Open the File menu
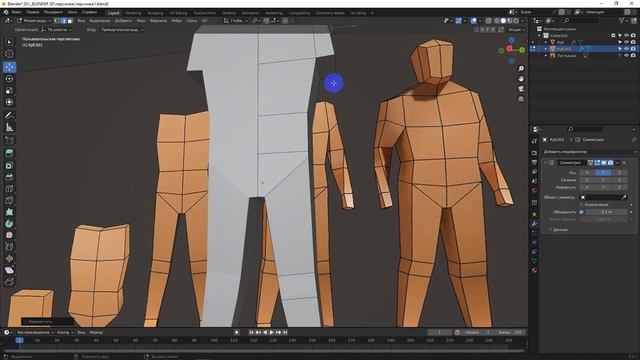Image resolution: width=640 pixels, height=360 pixels. tap(17, 12)
